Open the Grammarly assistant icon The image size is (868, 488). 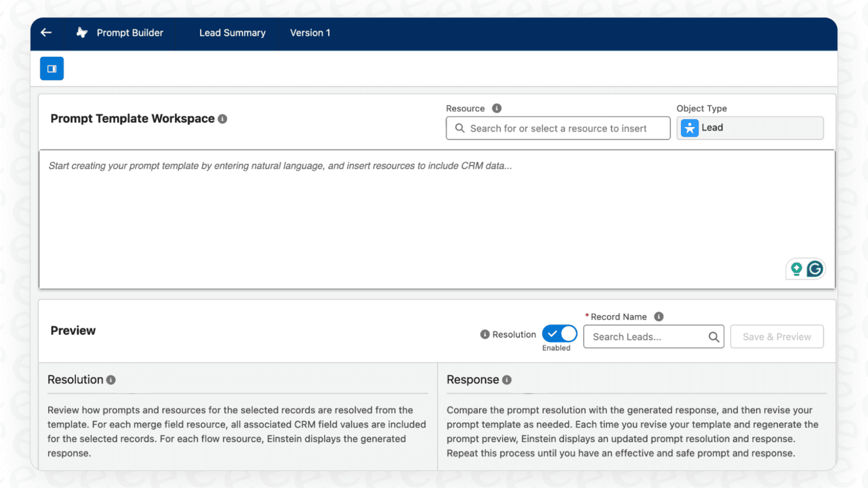[815, 269]
